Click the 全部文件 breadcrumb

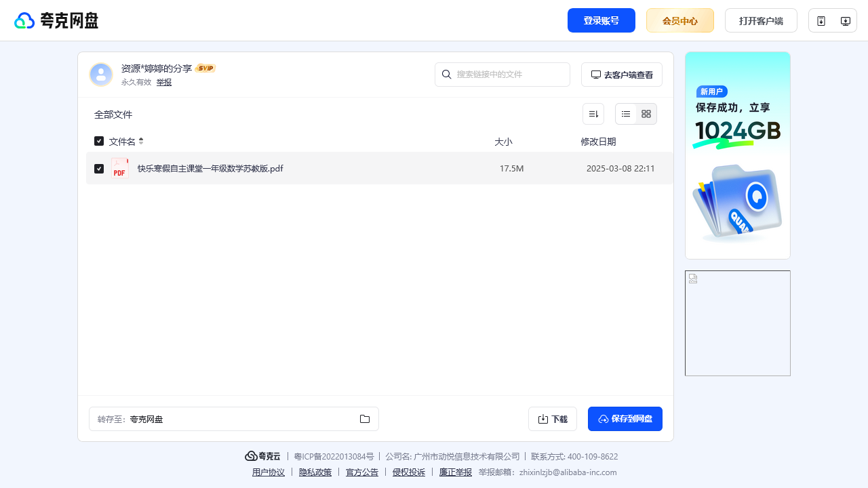[113, 115]
